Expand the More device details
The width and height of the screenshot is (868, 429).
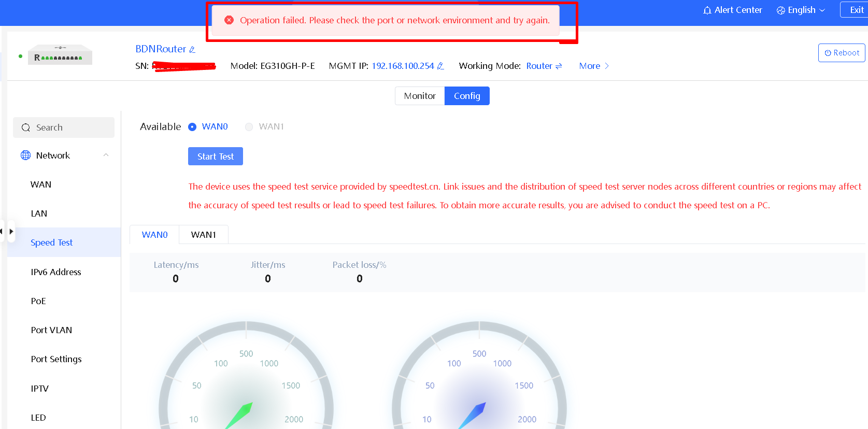[594, 66]
